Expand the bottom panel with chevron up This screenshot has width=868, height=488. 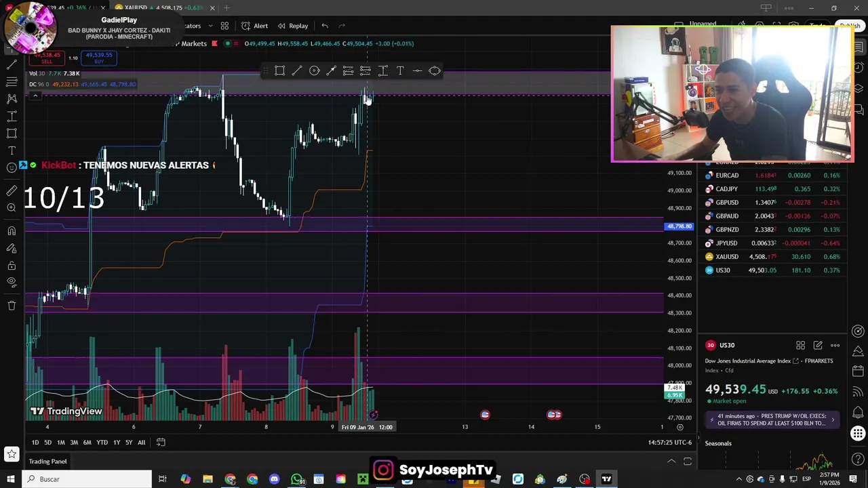click(671, 462)
